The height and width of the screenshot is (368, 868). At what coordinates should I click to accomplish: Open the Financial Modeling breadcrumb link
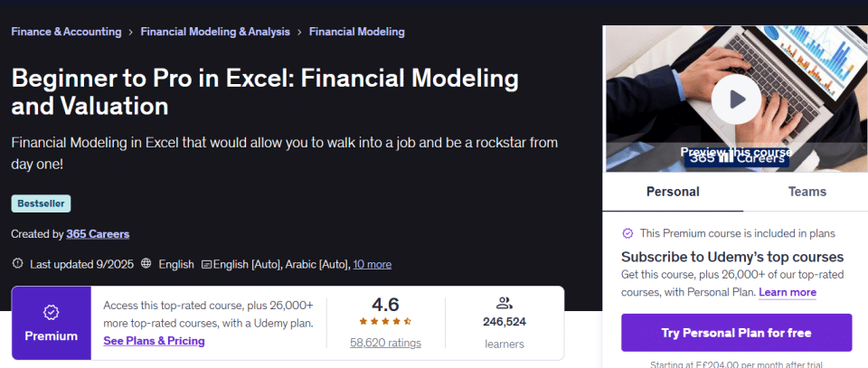(357, 32)
